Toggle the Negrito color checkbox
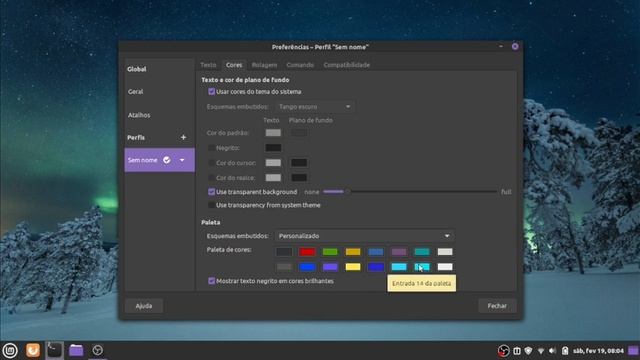Viewport: 640px width, 360px height. pos(211,148)
